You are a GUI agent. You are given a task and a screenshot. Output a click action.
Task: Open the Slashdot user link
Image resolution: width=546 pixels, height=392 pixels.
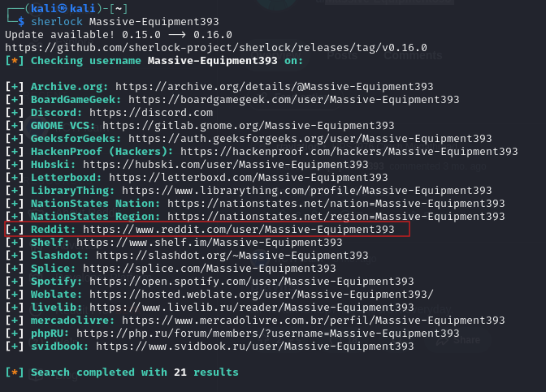[232, 256]
